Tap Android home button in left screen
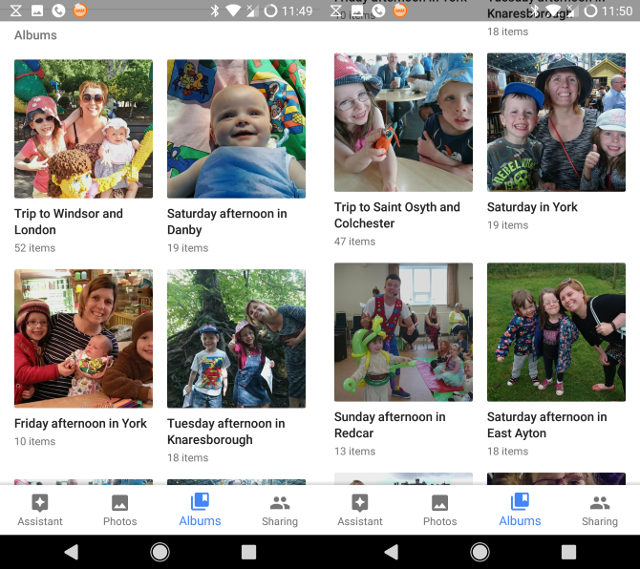Image resolution: width=640 pixels, height=569 pixels. click(x=160, y=552)
